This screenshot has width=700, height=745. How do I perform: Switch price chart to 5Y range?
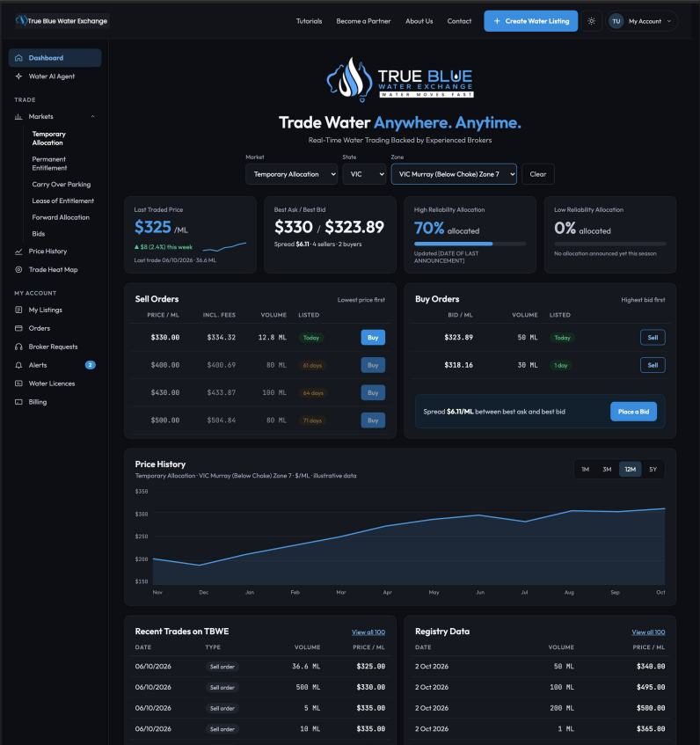coord(653,470)
